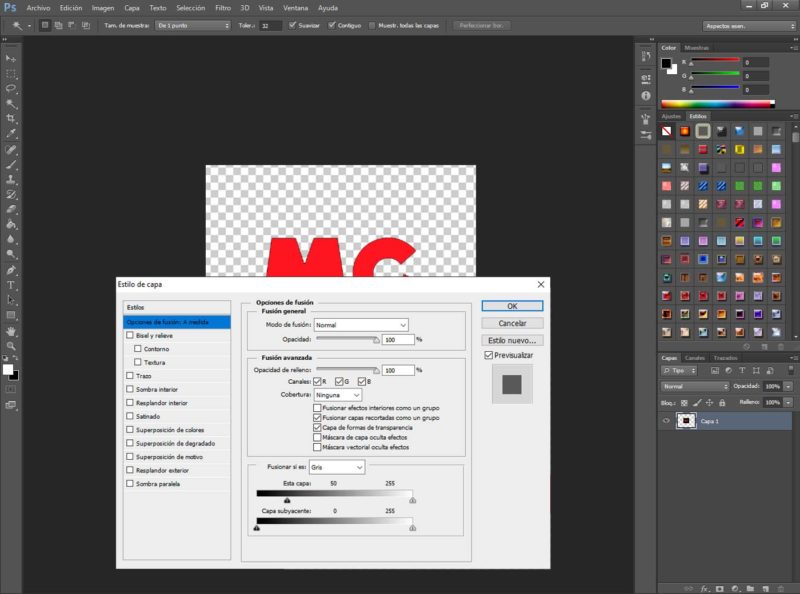Select the Move tool

tap(11, 59)
